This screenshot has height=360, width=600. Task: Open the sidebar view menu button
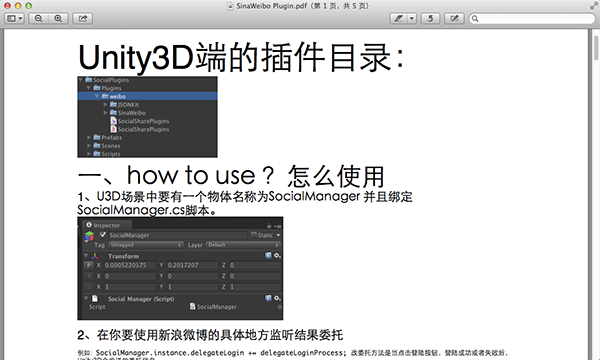(x=15, y=18)
